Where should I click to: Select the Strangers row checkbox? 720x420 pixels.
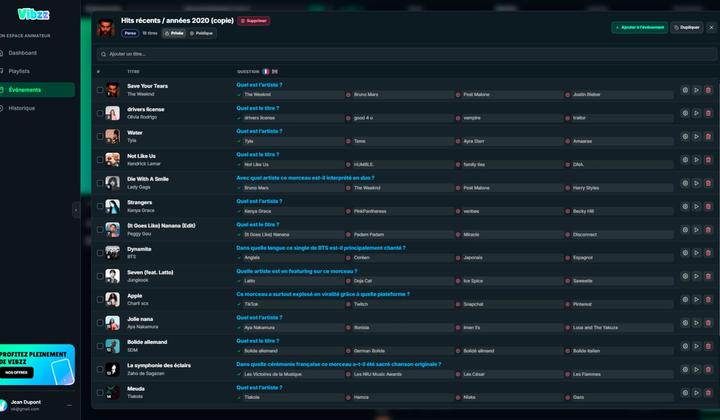point(100,207)
